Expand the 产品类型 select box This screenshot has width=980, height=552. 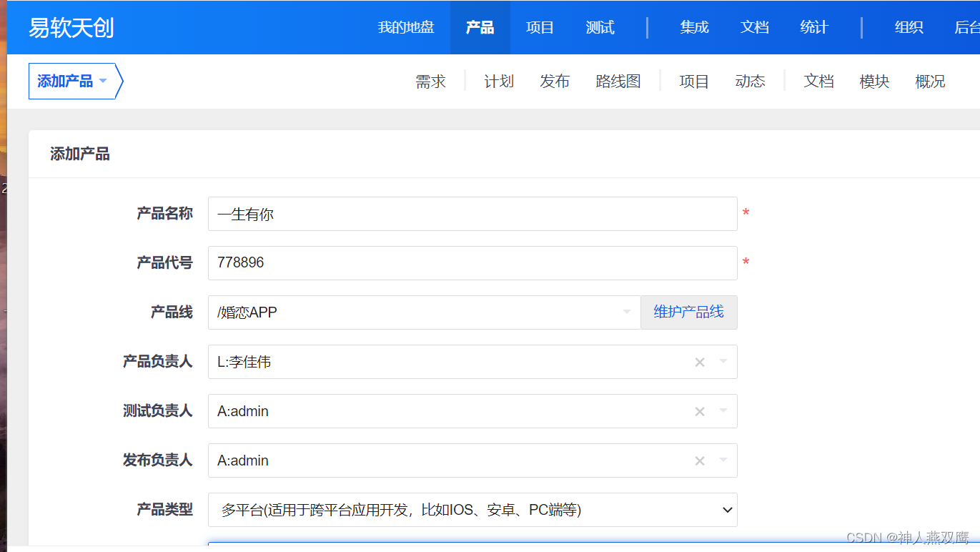click(472, 510)
